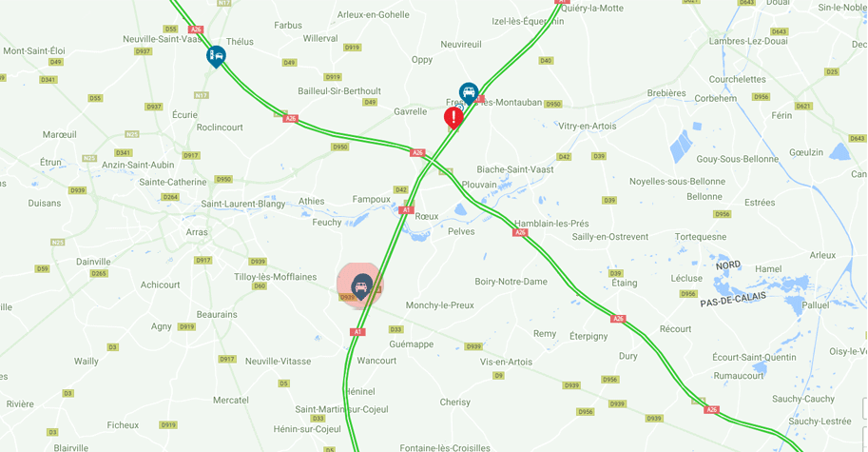This screenshot has height=452, width=868.
Task: Select the A26 shield near Hamblain-les-Prés
Action: [520, 232]
